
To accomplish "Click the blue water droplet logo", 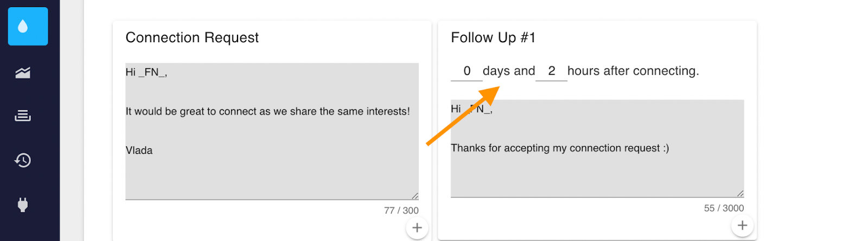I will point(28,27).
